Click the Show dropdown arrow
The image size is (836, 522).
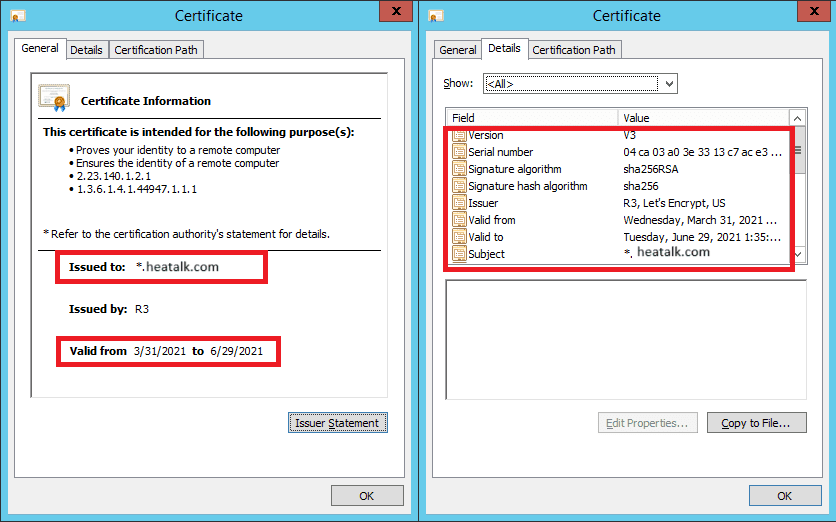click(x=669, y=84)
